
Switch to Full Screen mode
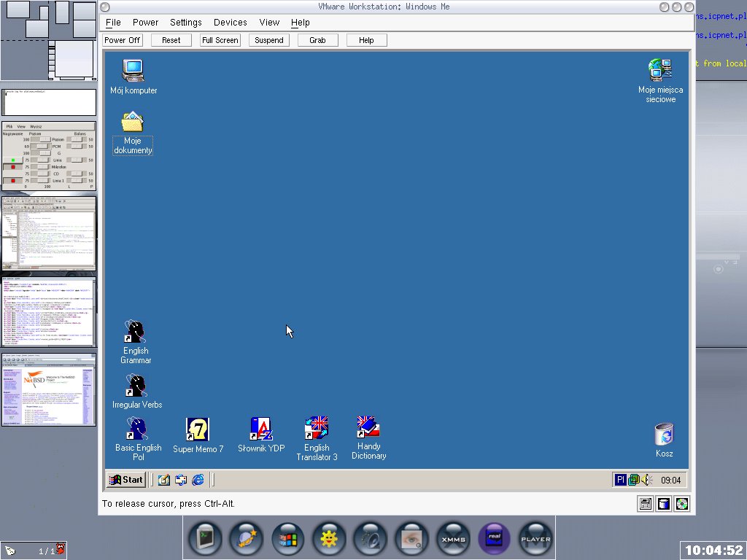pos(220,41)
